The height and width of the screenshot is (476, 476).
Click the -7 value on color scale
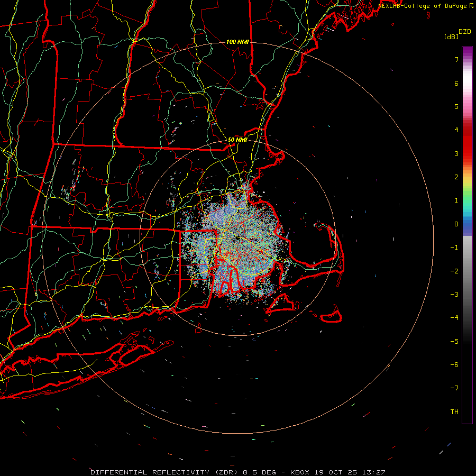[454, 388]
